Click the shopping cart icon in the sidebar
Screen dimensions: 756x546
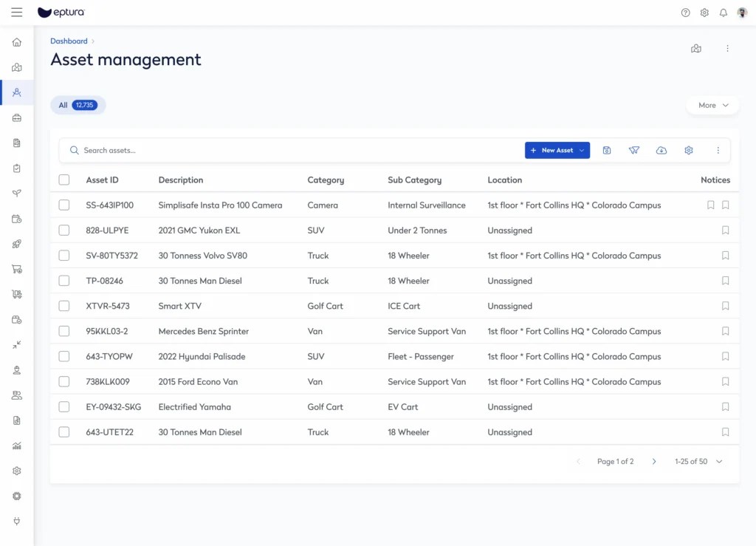pyautogui.click(x=16, y=269)
